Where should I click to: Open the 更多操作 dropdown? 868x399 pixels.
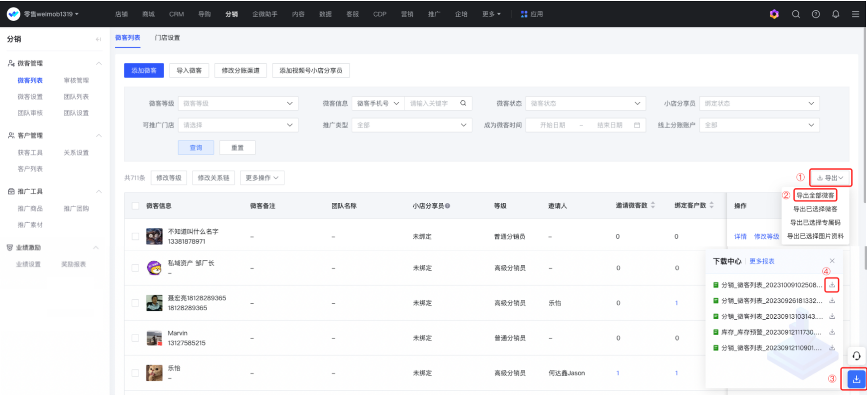[x=262, y=178]
